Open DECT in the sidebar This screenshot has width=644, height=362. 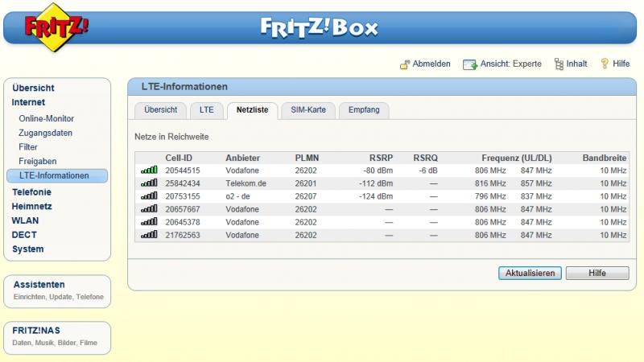24,235
